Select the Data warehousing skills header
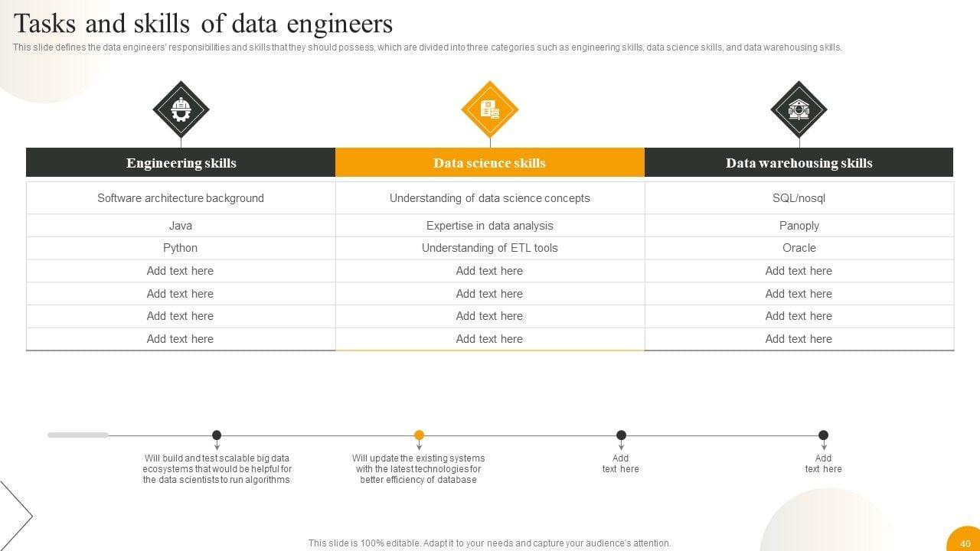The width and height of the screenshot is (980, 551). coord(799,163)
